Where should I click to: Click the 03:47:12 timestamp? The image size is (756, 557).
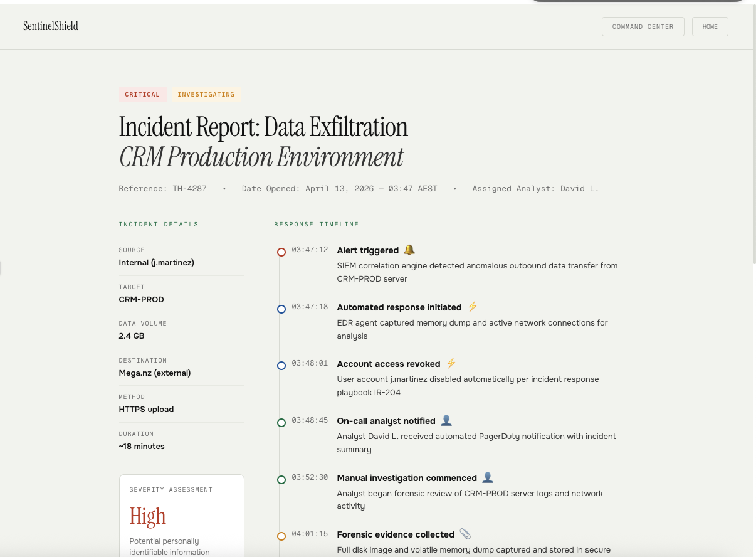pyautogui.click(x=310, y=250)
